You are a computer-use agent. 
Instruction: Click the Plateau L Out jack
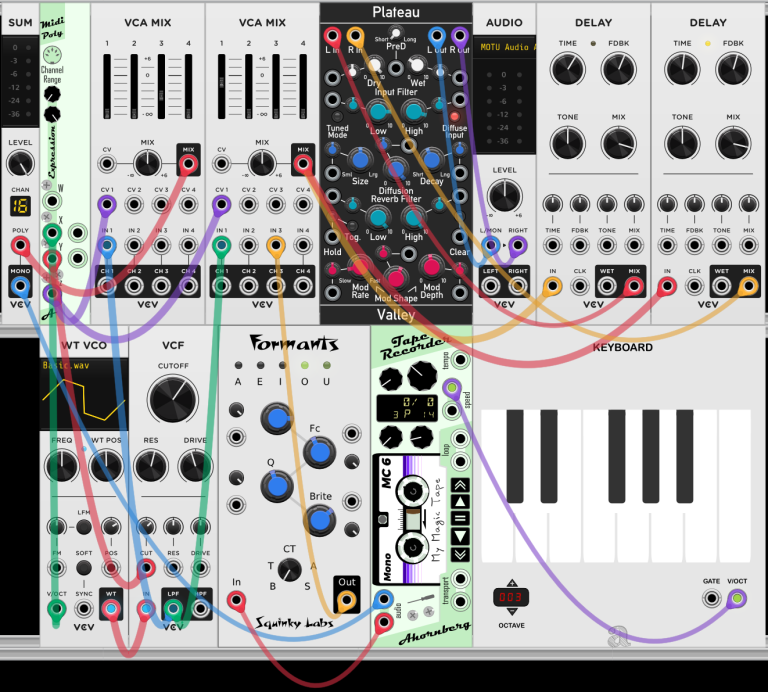coord(436,36)
